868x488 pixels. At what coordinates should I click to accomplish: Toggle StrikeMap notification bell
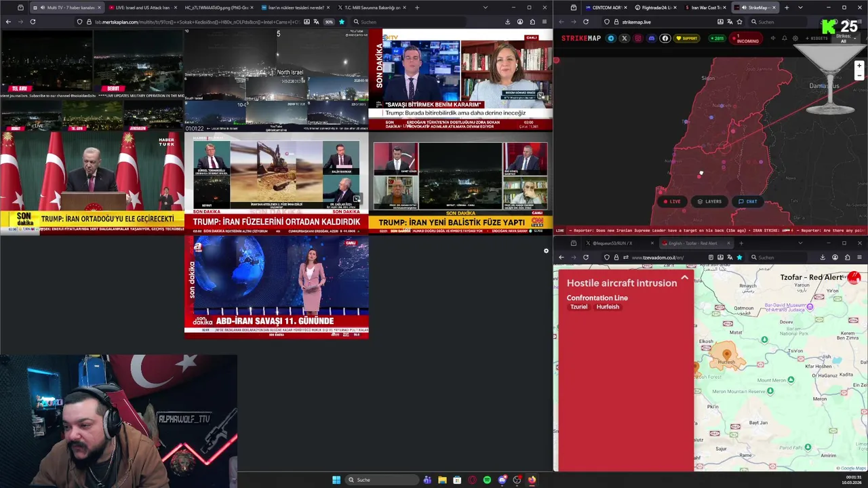pyautogui.click(x=785, y=38)
